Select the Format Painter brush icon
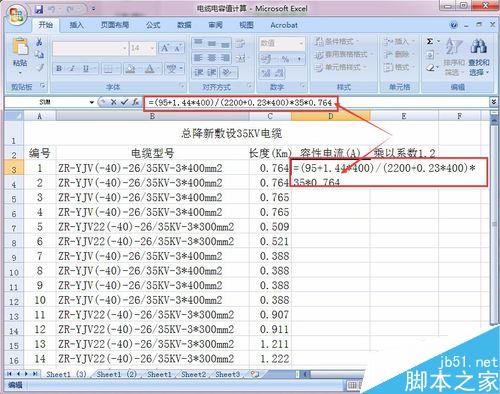Screen dimensions: 500x394 (x=41, y=67)
